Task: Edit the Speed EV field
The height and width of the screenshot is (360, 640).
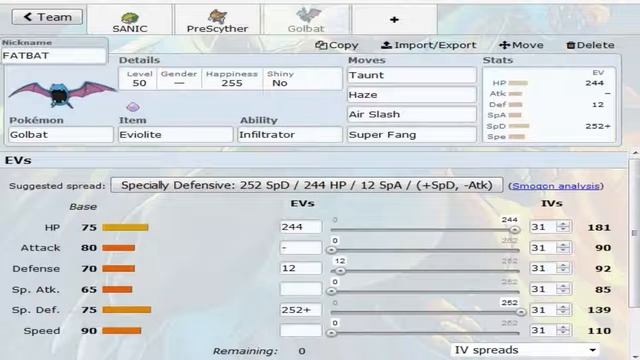Action: 301,331
